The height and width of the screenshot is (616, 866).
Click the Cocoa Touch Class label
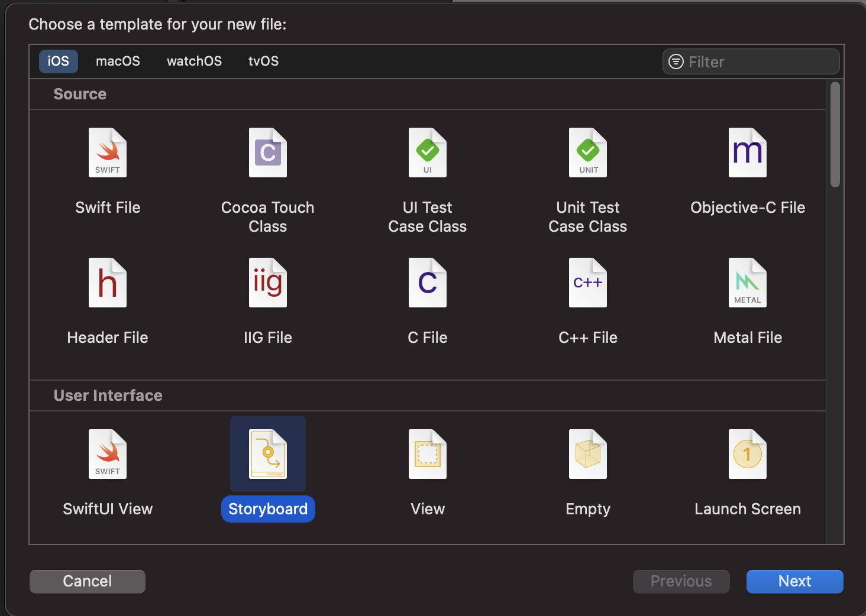tap(268, 217)
